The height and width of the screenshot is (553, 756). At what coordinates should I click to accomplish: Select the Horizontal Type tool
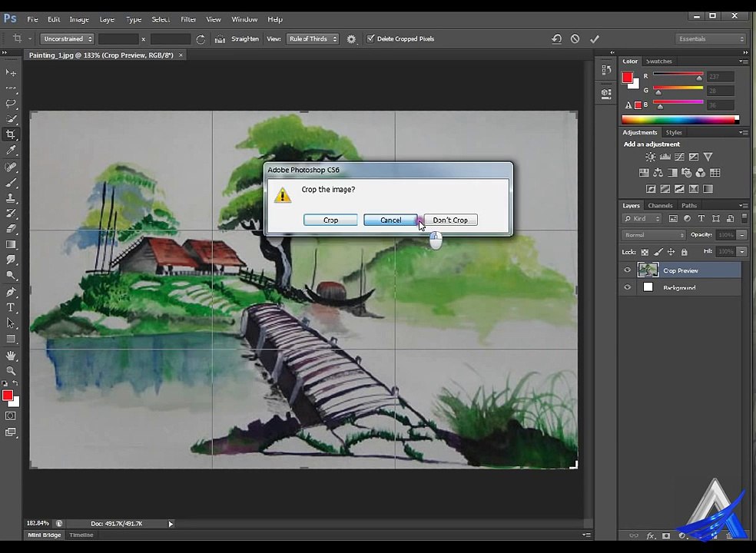pyautogui.click(x=11, y=307)
